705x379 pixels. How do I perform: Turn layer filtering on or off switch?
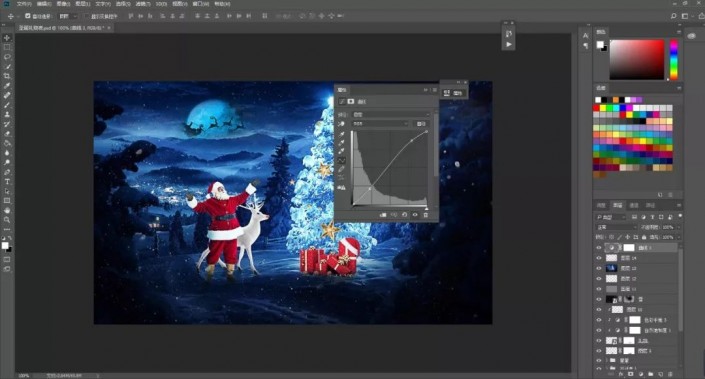[680, 217]
